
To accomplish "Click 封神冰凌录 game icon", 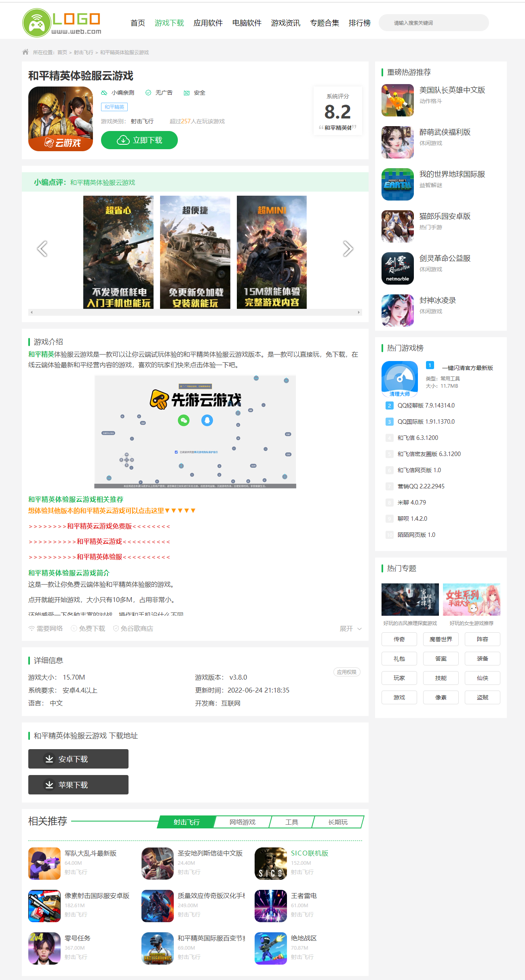I will coord(398,310).
